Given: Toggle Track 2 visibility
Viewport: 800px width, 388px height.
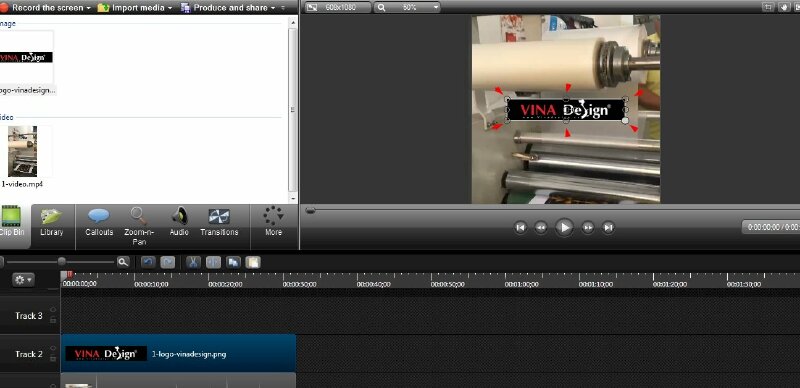Looking at the screenshot, I should [53, 348].
